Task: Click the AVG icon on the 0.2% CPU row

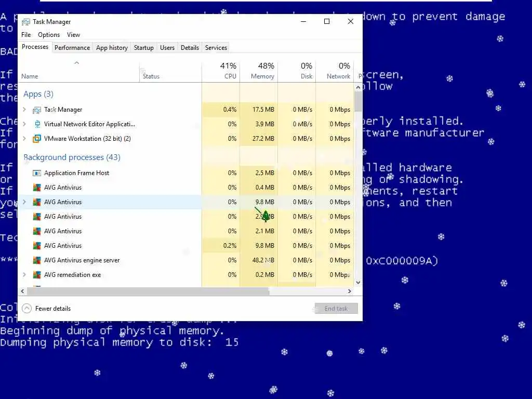Action: (x=37, y=246)
